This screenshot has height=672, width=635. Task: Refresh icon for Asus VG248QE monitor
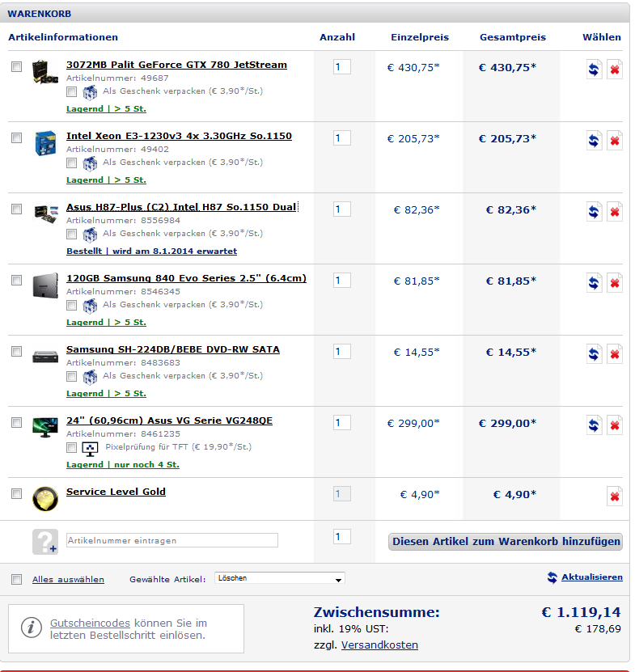[x=594, y=425]
